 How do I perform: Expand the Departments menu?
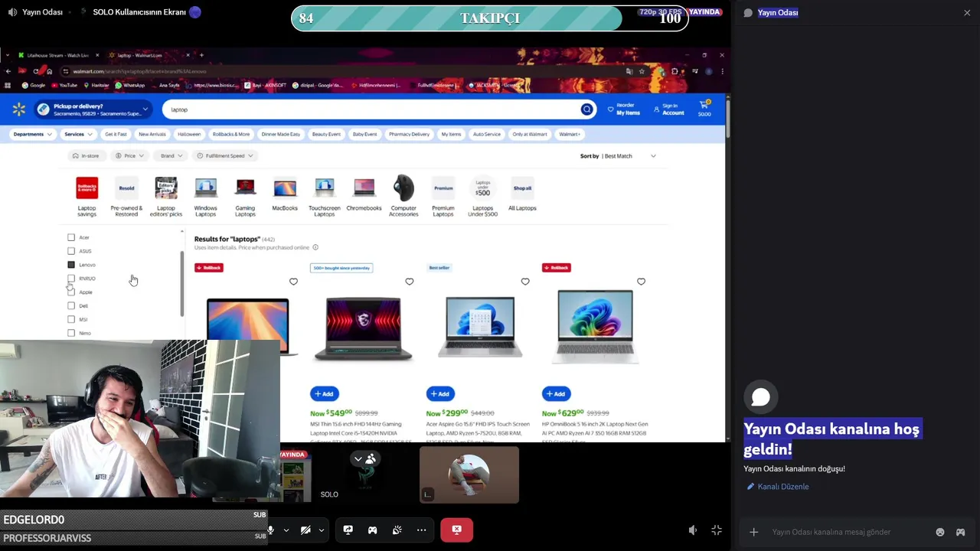coord(32,134)
